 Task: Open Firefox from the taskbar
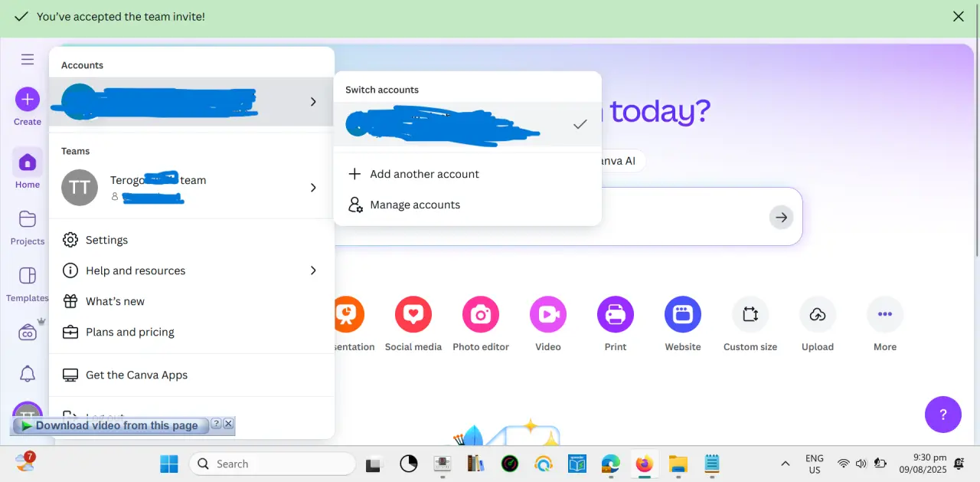tap(644, 464)
